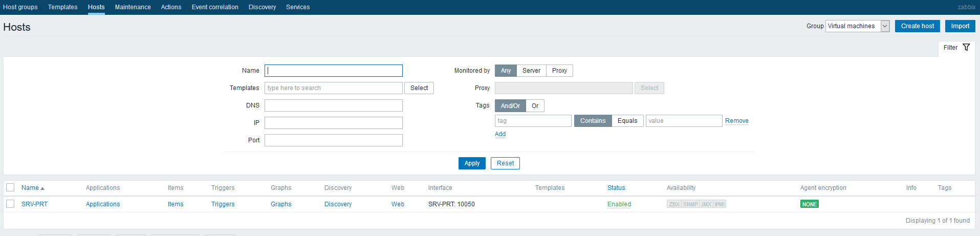
Task: Open the Templates Select picker
Action: 419,88
